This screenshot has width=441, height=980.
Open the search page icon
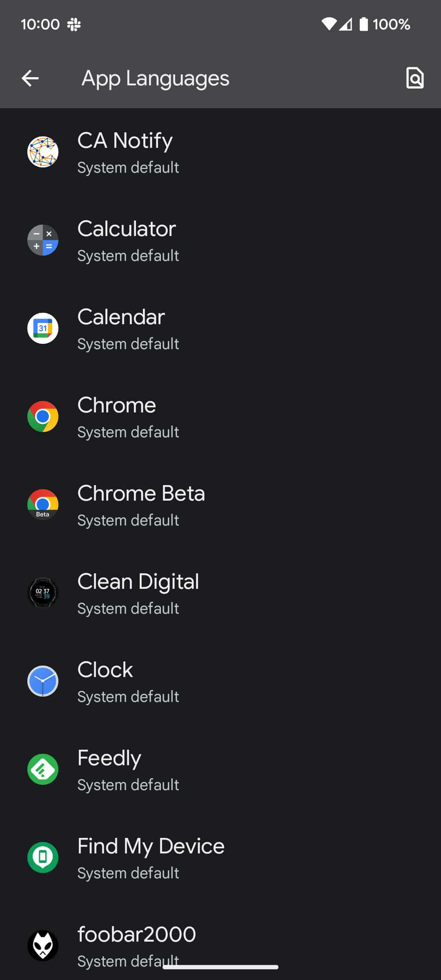414,78
